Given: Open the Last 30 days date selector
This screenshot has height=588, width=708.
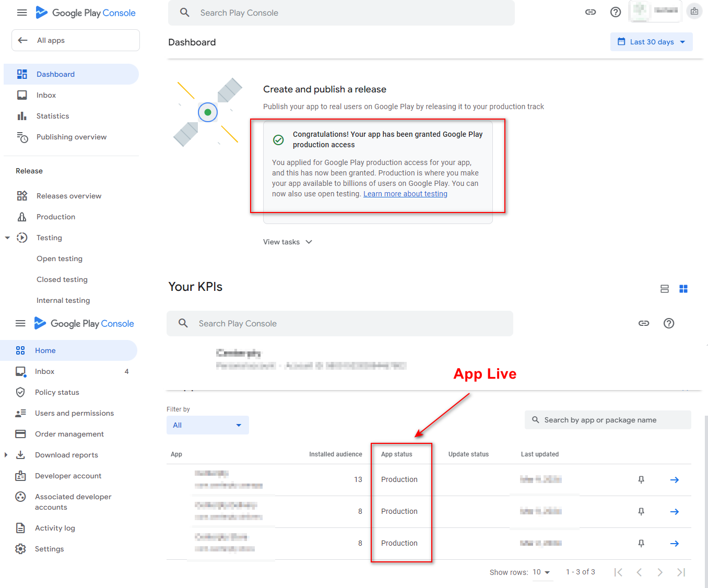Looking at the screenshot, I should (651, 42).
